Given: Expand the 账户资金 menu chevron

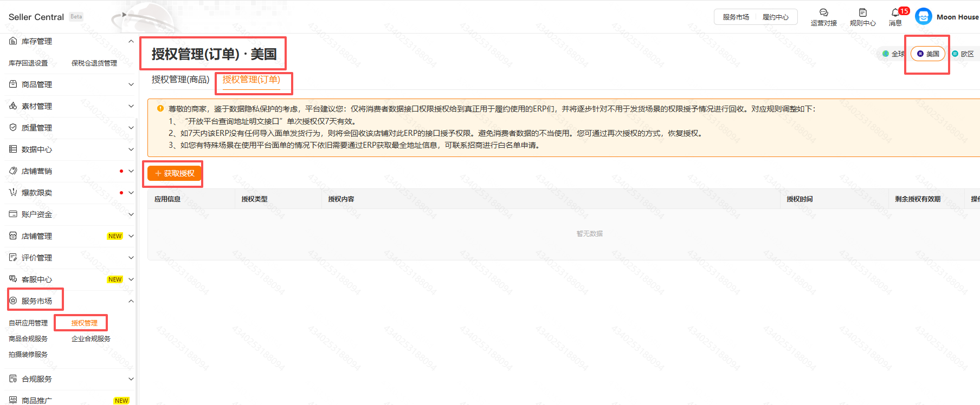Looking at the screenshot, I should [131, 214].
